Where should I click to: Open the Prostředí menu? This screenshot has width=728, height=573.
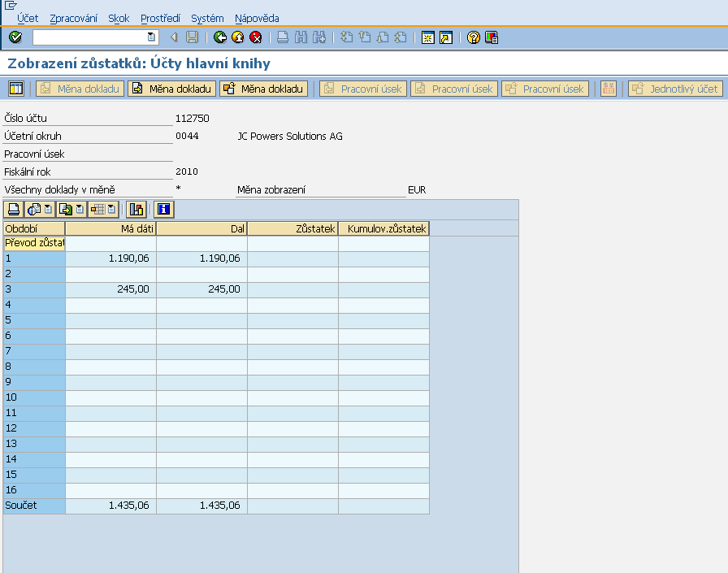(x=160, y=19)
